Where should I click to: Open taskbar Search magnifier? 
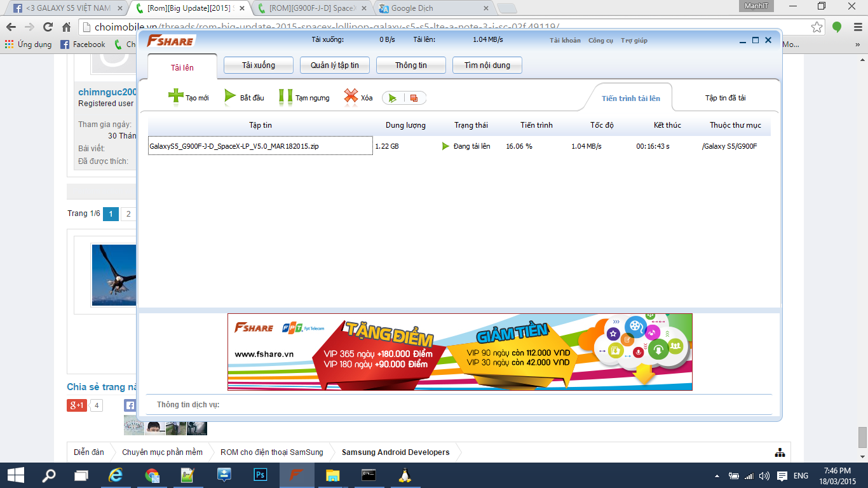(49, 475)
